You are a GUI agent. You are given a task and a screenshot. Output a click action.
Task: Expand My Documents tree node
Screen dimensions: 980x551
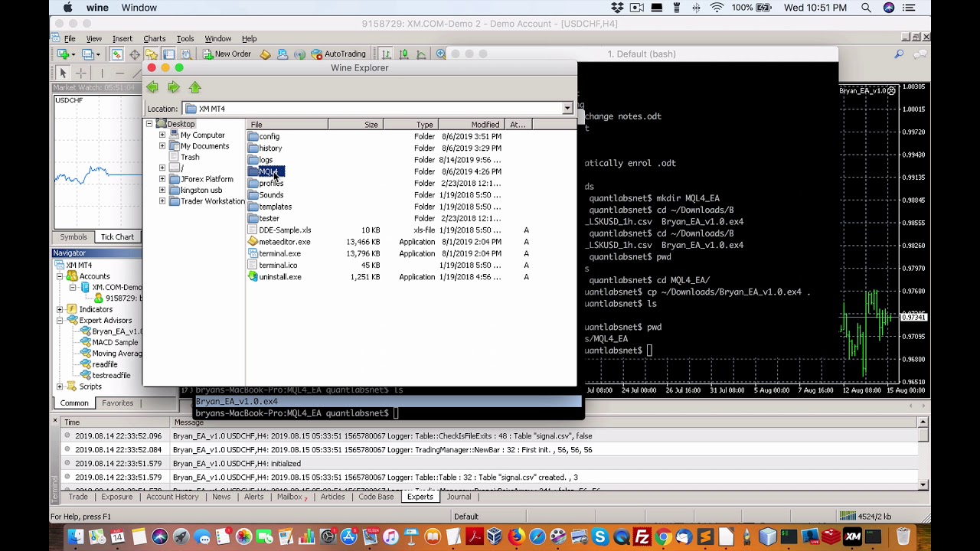click(162, 146)
